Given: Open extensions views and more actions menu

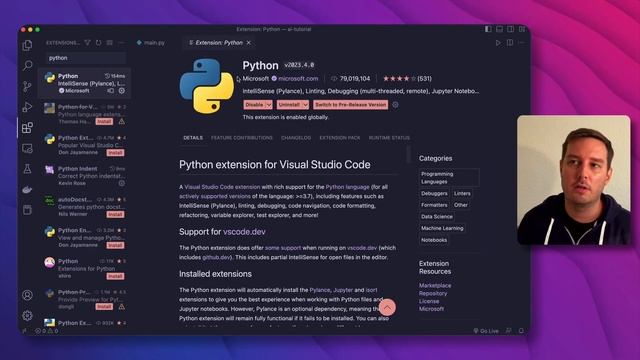Looking at the screenshot, I should 121,42.
